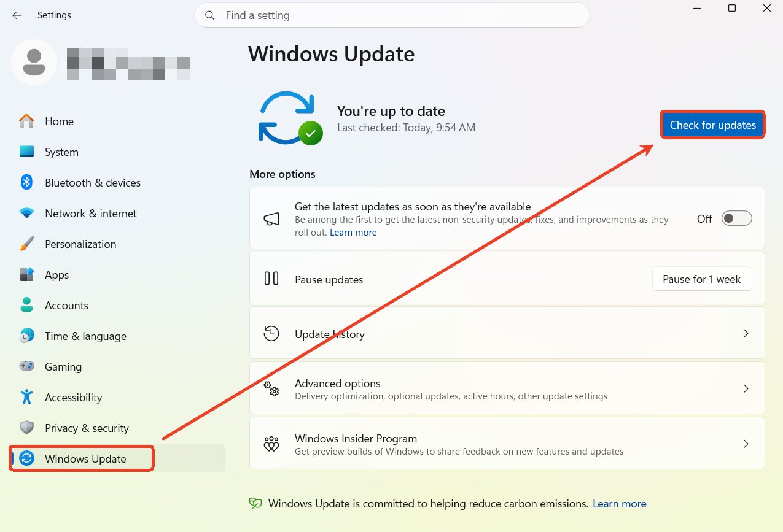
Task: Click the Windows Update sync icon in the sidebar
Action: 26,458
